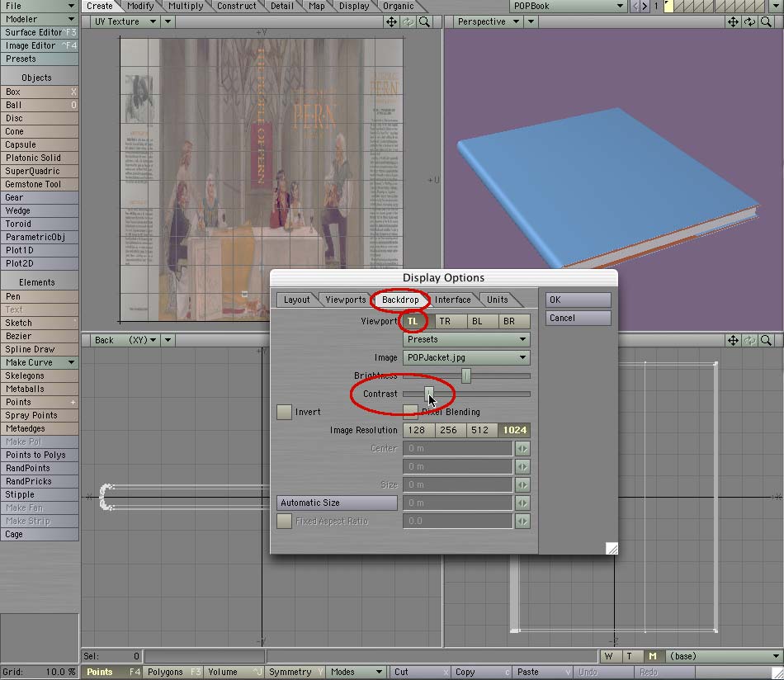Open the Presets dropdown in Display Options
784x680 pixels.
point(466,339)
